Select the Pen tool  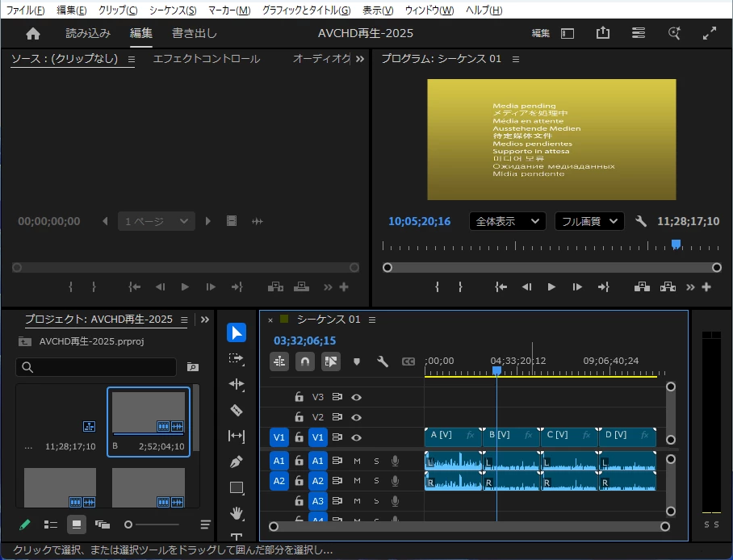coord(237,462)
